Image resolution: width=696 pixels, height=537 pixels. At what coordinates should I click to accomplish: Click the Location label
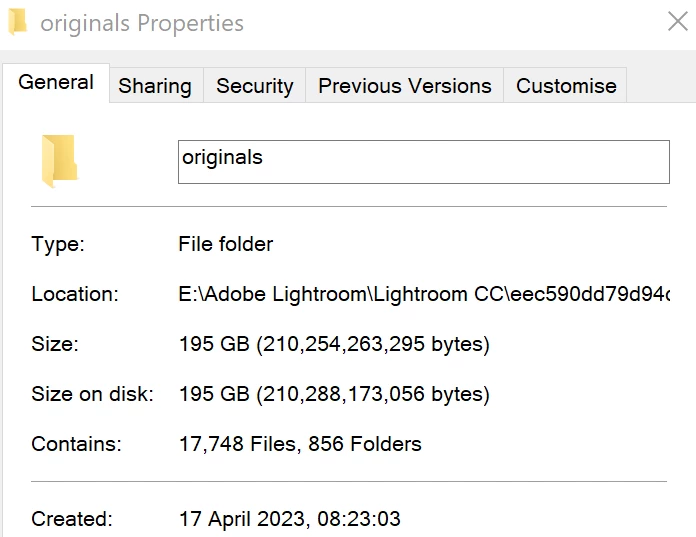[75, 294]
